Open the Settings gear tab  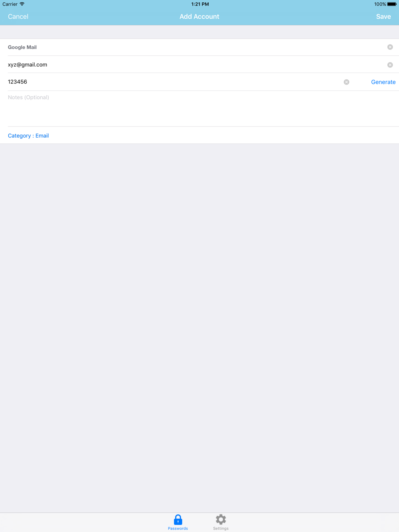(221, 522)
